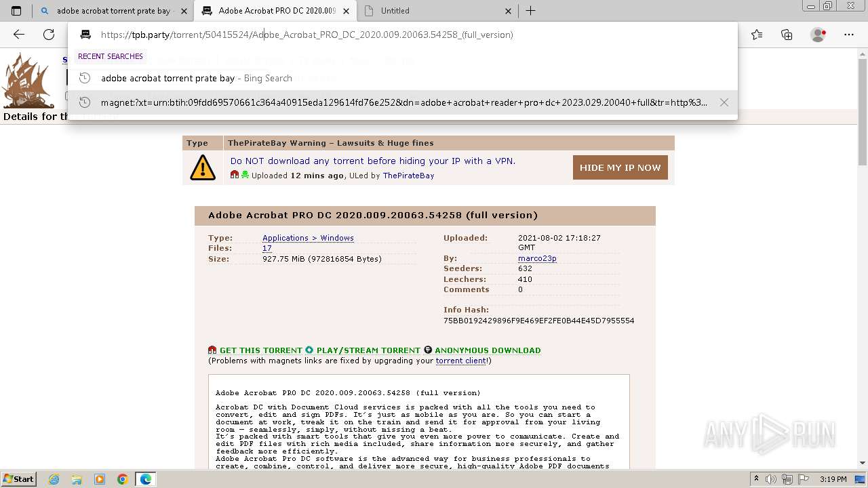Click the taskbar clock showing 3:19 PM
The height and width of the screenshot is (488, 868).
pos(833,479)
